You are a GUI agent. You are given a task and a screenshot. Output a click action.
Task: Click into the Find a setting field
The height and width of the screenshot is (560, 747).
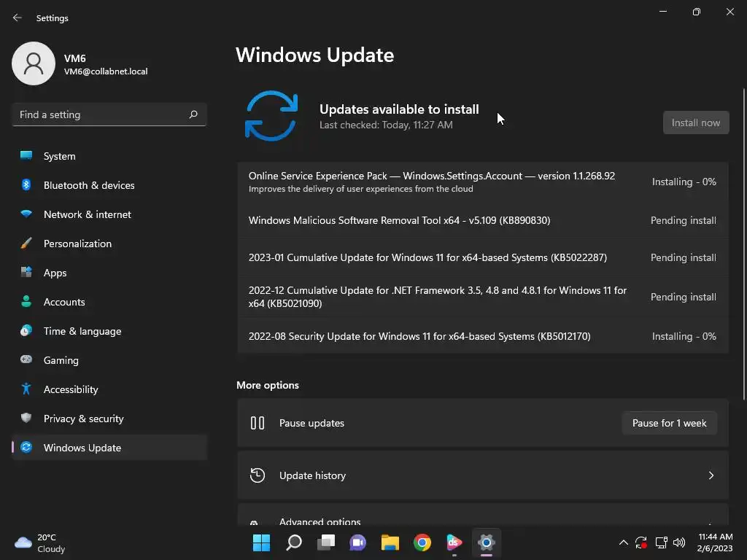point(109,114)
